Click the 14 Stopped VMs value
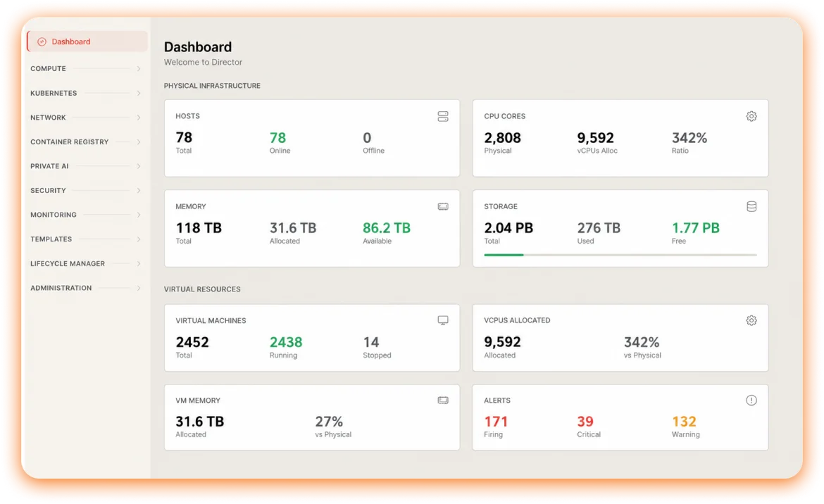824x504 pixels. coord(371,342)
